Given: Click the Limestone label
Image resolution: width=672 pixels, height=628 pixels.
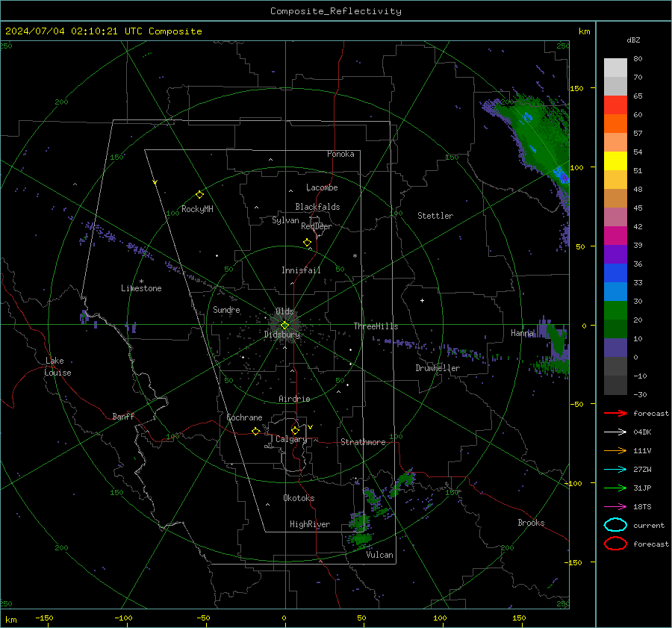Looking at the screenshot, I should 141,288.
